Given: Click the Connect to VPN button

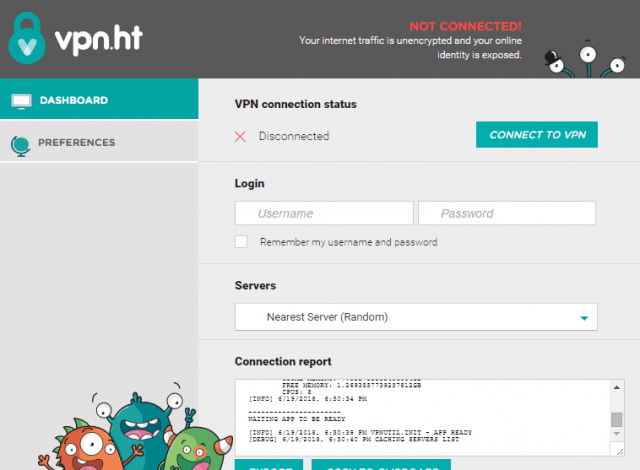Looking at the screenshot, I should tap(537, 135).
